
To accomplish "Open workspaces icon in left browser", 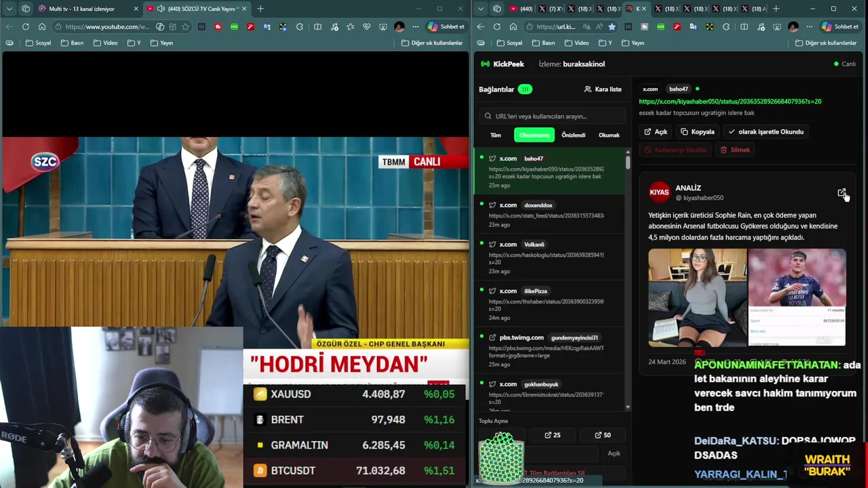I will click(x=26, y=9).
